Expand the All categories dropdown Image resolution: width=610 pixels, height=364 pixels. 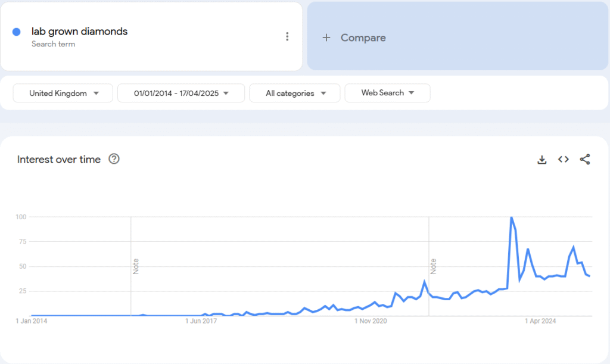(295, 93)
